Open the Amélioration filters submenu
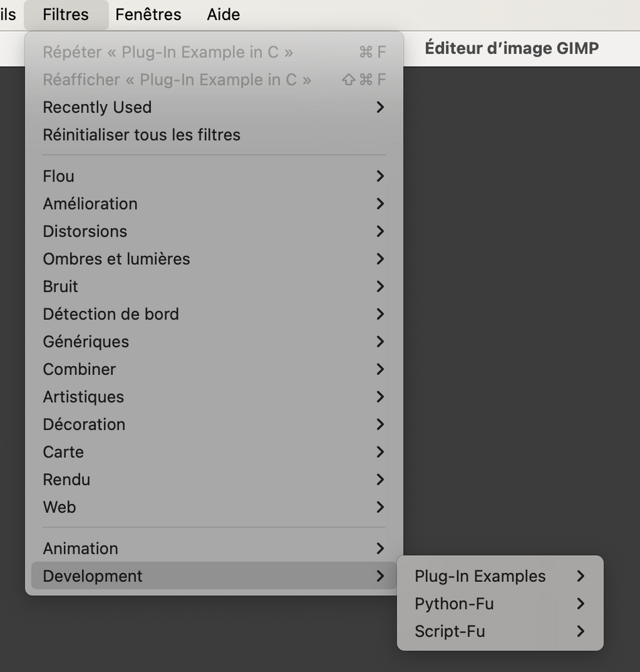The height and width of the screenshot is (672, 640). [90, 204]
